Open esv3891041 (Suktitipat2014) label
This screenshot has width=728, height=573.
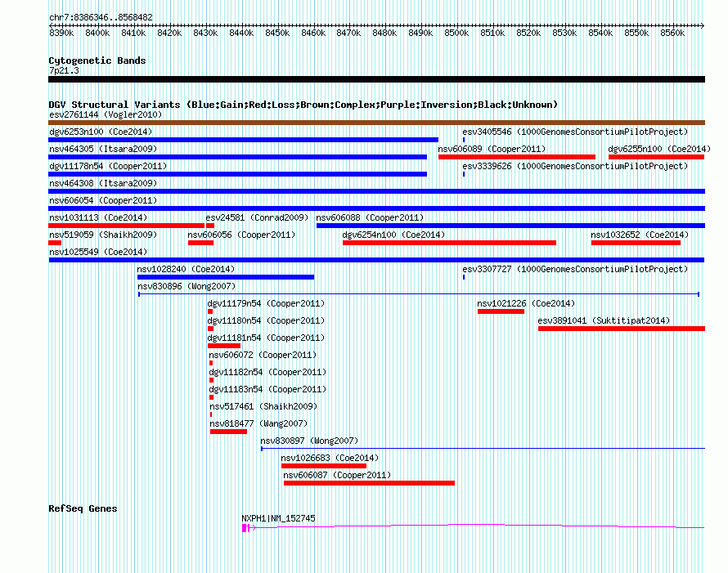point(604,320)
